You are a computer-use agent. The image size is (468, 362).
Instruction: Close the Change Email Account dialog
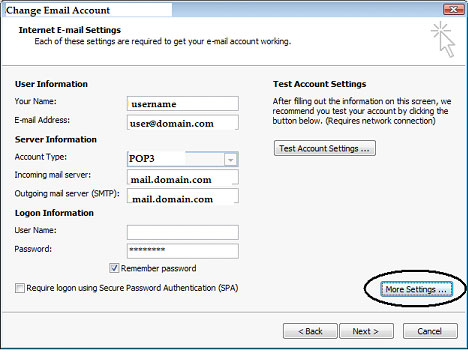pyautogui.click(x=454, y=10)
